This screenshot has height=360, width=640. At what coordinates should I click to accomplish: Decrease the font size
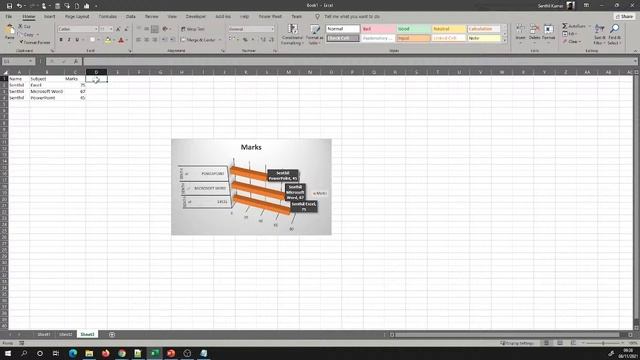[126, 29]
